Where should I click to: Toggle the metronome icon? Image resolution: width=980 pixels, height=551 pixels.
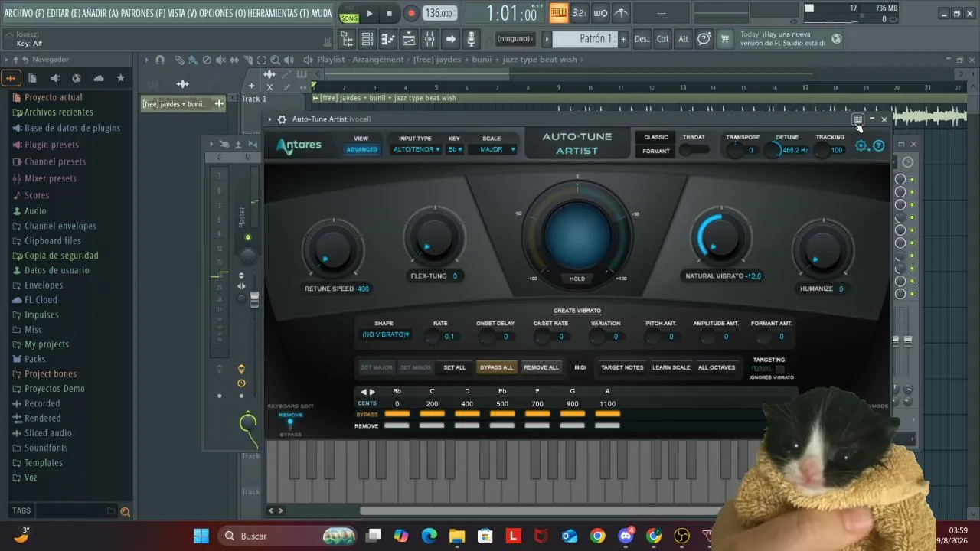click(621, 13)
